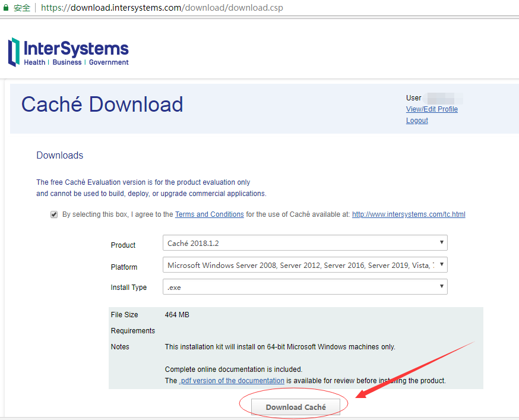Click the Downloads section heading

59,156
